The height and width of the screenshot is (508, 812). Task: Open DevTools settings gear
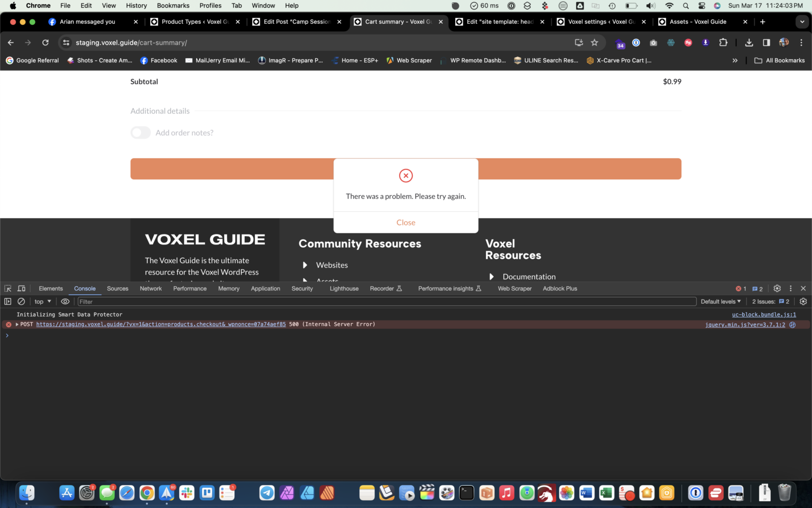(777, 288)
